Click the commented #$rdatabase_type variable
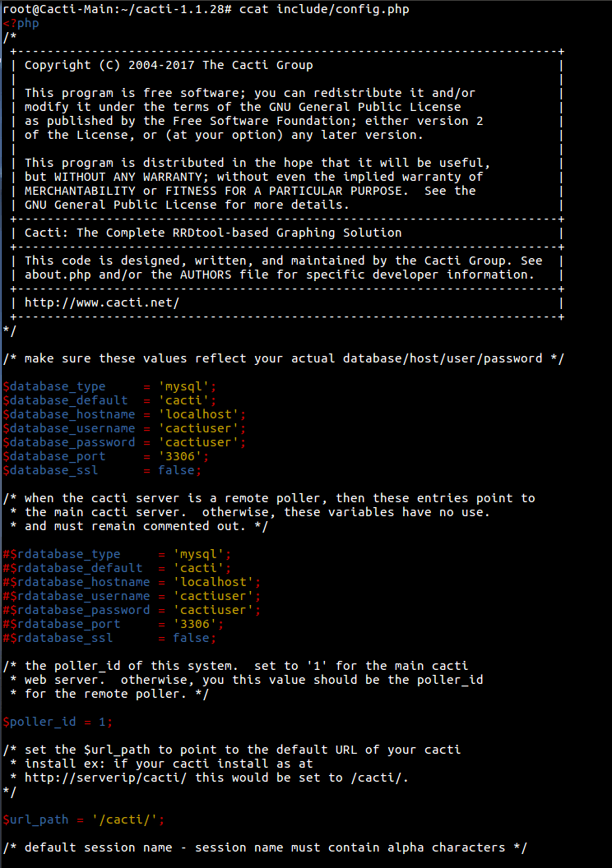 (62, 554)
